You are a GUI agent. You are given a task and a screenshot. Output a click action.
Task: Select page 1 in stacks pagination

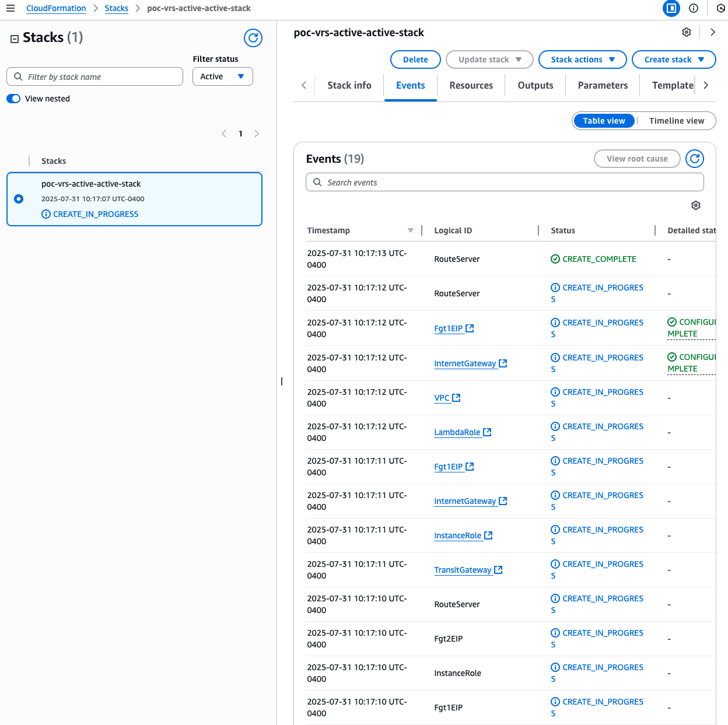tap(240, 134)
